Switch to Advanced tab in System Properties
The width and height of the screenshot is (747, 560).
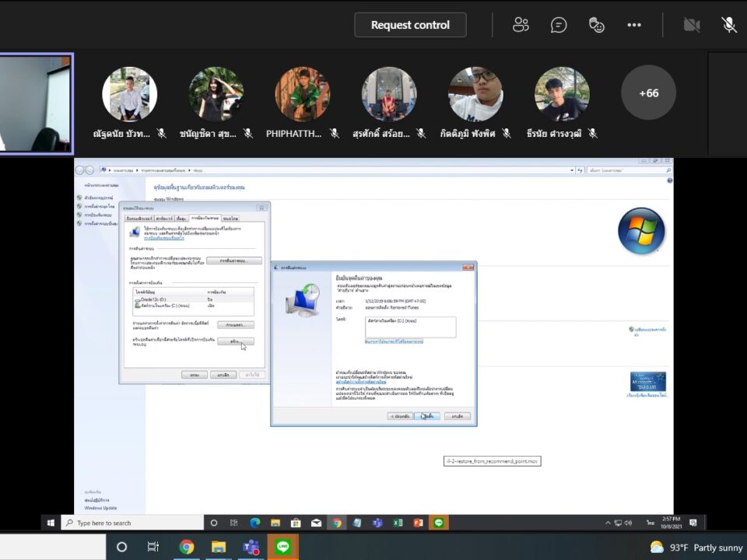[181, 218]
